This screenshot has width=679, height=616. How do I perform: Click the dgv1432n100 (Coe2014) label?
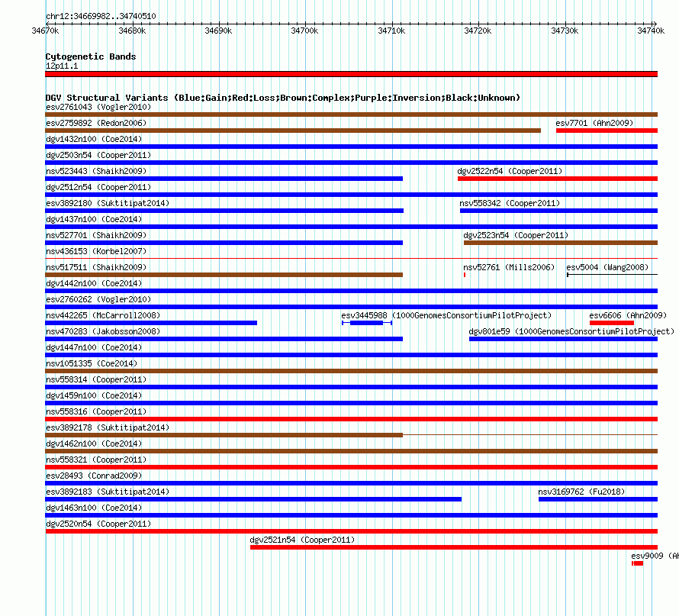(x=94, y=139)
